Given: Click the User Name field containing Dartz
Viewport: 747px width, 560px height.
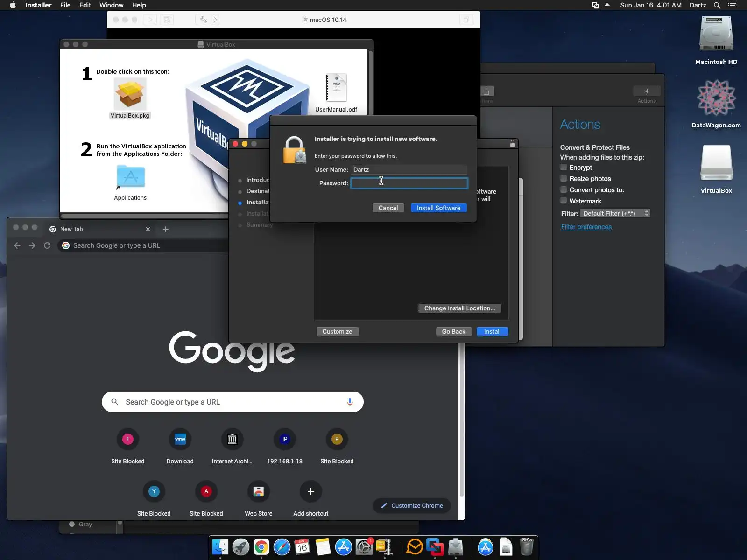Looking at the screenshot, I should coord(409,169).
